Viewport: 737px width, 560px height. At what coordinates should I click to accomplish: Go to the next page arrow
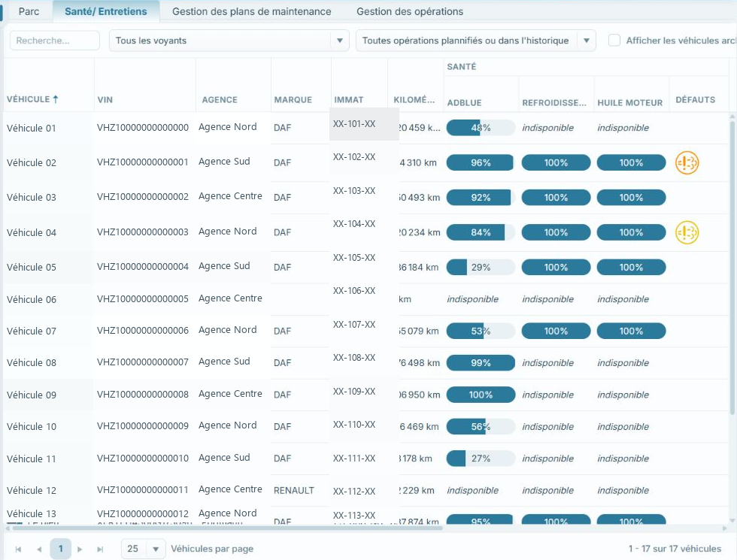[x=80, y=549]
